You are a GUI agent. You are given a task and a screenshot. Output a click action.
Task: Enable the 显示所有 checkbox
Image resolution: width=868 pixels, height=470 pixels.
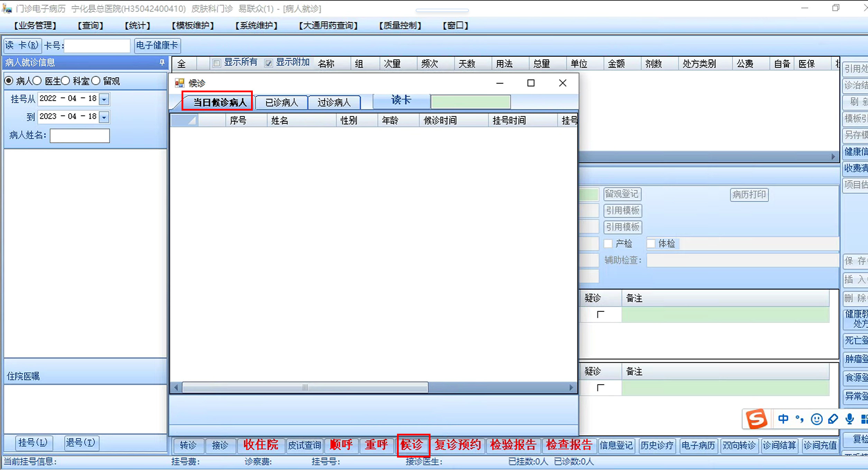pyautogui.click(x=217, y=63)
